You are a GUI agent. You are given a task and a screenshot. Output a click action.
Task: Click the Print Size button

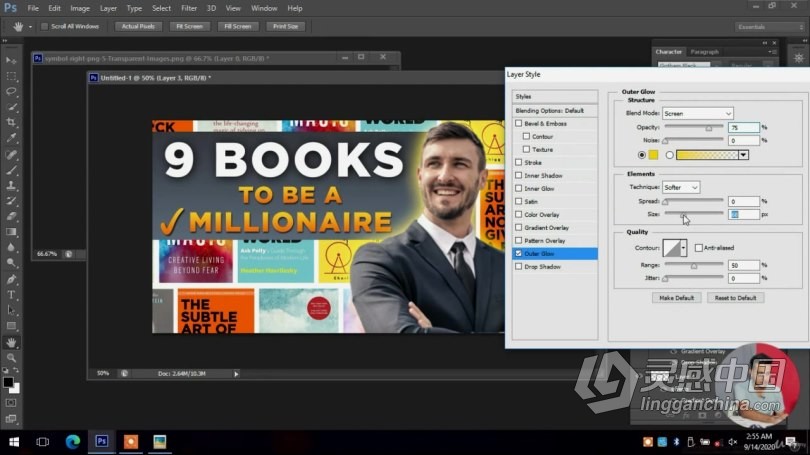click(x=286, y=26)
